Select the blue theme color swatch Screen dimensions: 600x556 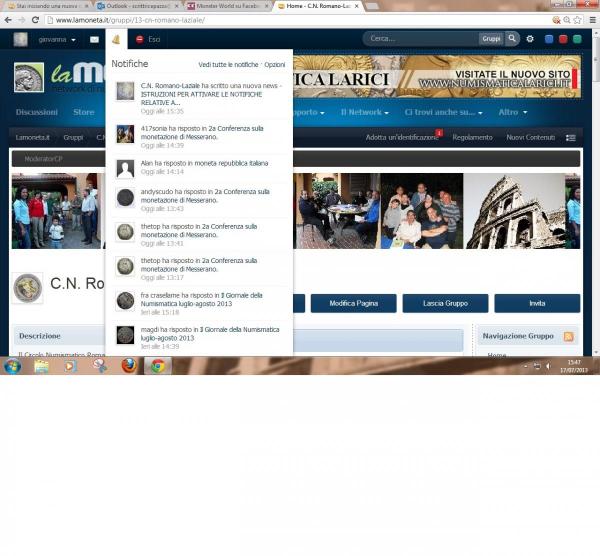pyautogui.click(x=549, y=39)
